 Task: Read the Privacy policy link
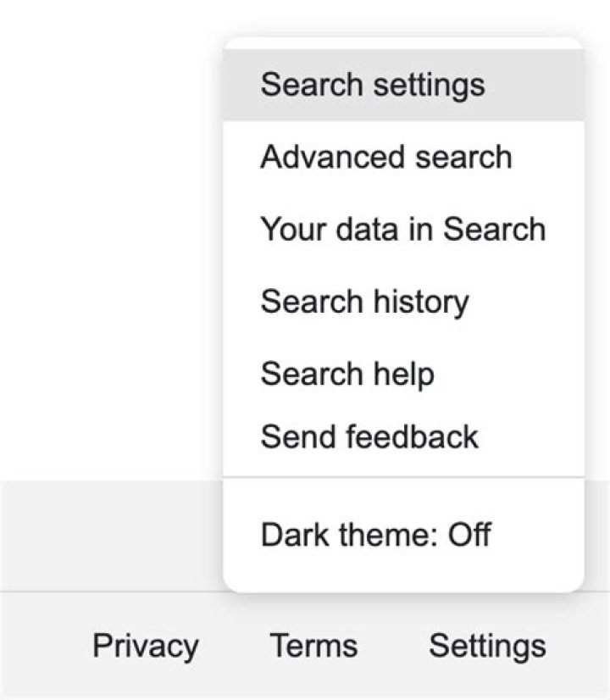(146, 647)
